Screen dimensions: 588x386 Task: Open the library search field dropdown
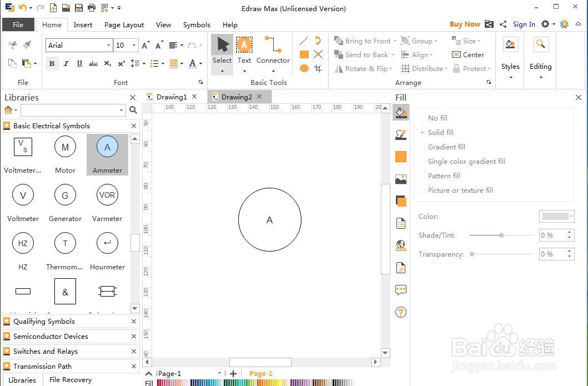(121, 110)
